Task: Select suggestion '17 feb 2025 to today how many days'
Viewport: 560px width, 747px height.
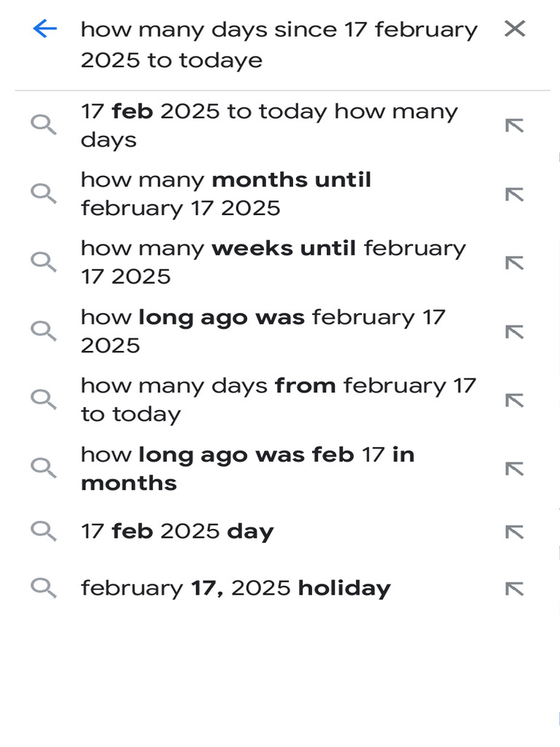Action: coord(270,125)
